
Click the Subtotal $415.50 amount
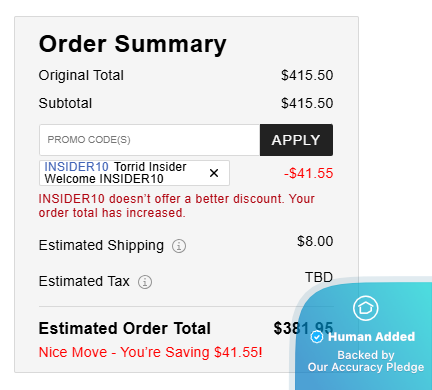(307, 103)
